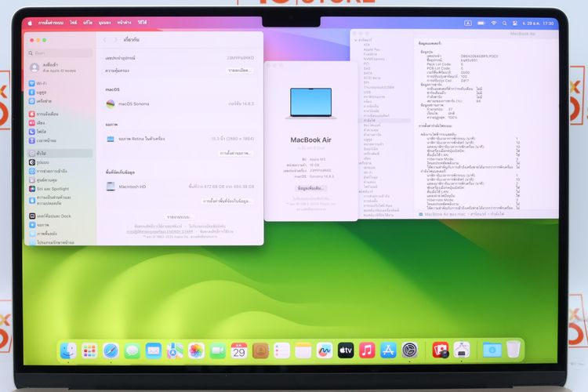Screen dimensions: 588x392
Task: Open Wallpaper settings in the sidebar
Action: (43, 234)
